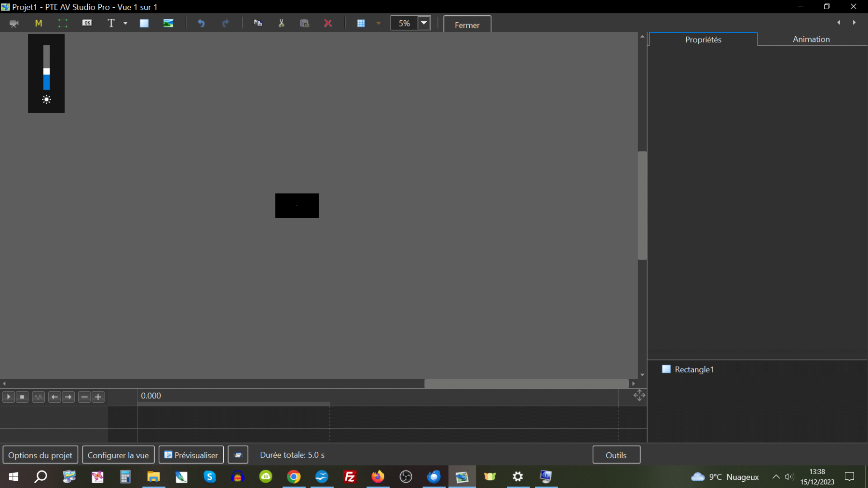Select the Propriétés tab

click(703, 40)
